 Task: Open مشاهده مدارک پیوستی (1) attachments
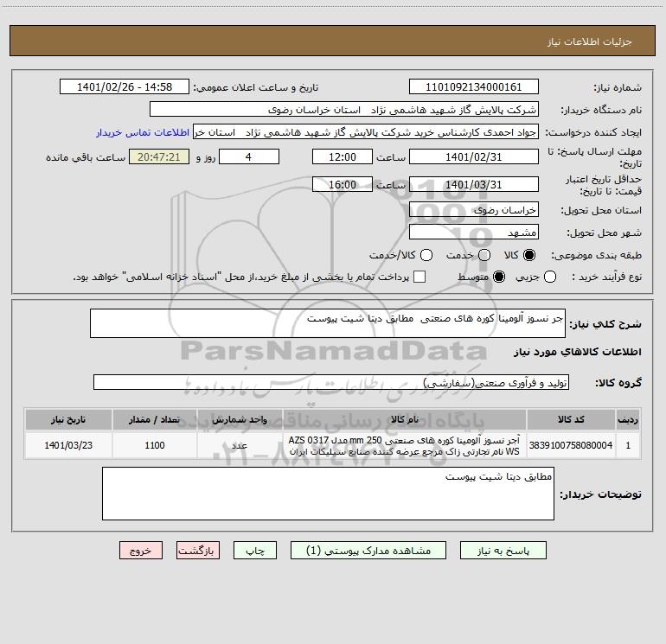[x=368, y=551]
